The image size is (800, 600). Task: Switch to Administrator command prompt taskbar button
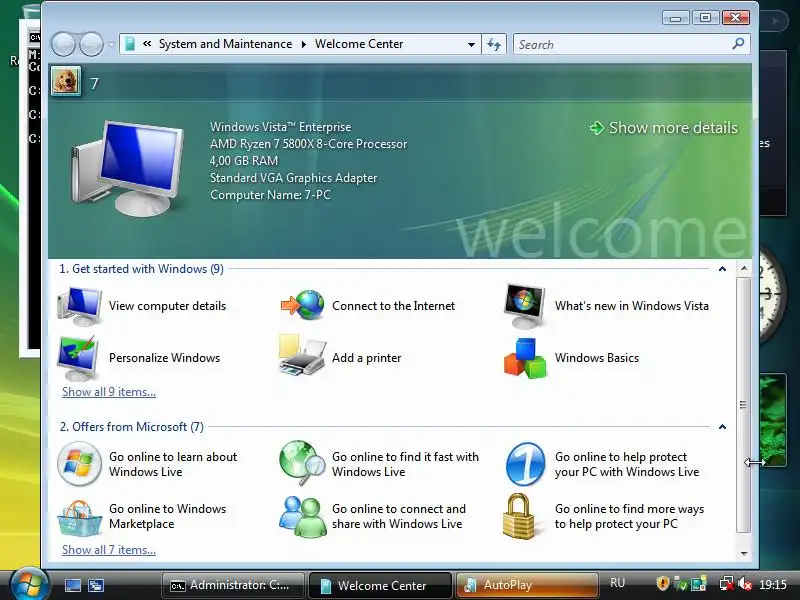coord(234,585)
